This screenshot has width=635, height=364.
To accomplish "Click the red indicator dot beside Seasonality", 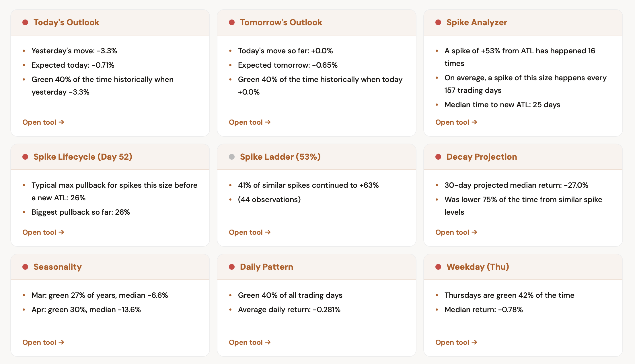I will click(x=25, y=267).
